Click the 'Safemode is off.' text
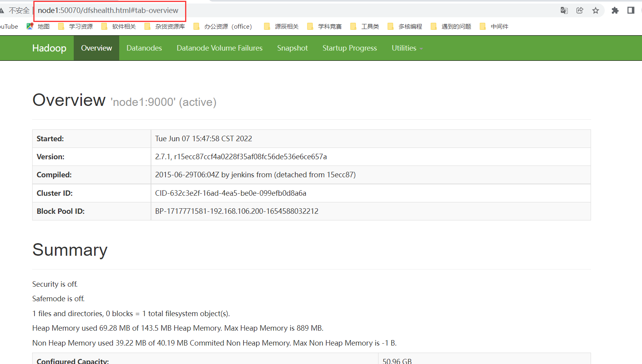The width and height of the screenshot is (642, 364). point(58,298)
